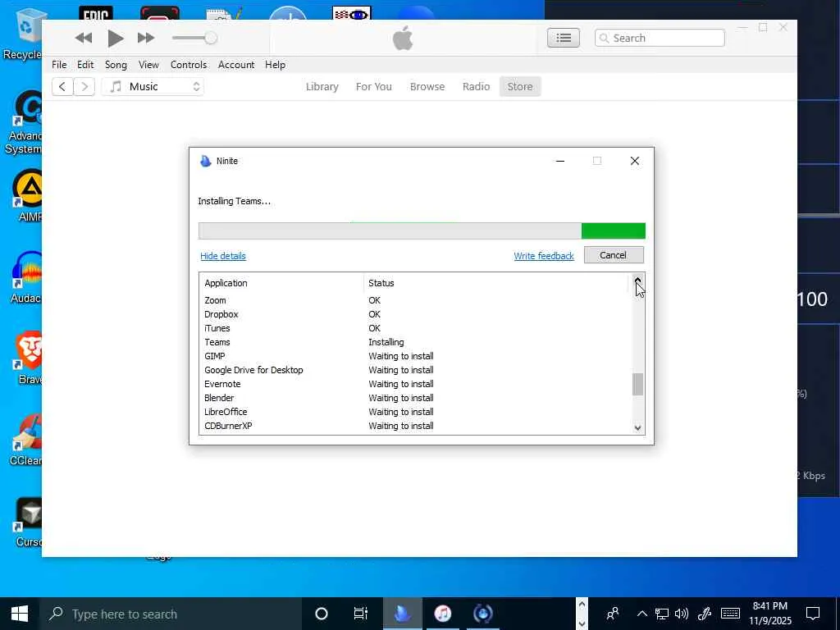Click the Apple logo in iTunes header
This screenshot has width=840, height=630.
point(403,38)
